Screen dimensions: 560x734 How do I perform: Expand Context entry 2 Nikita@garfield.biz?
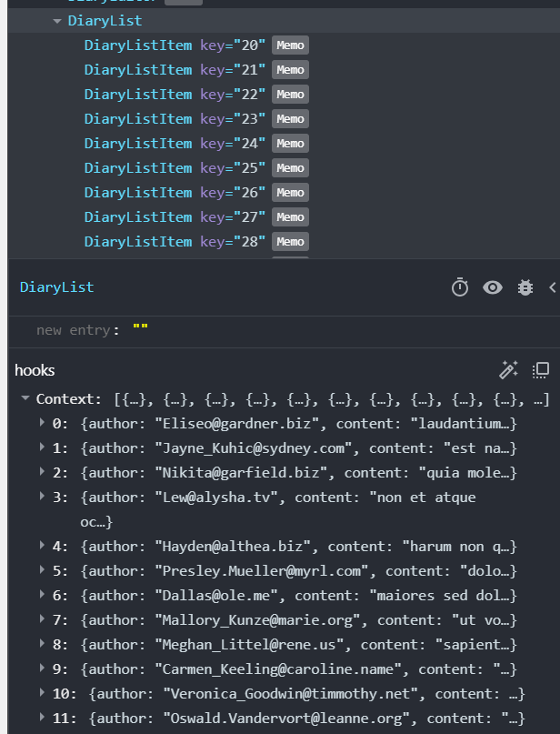(42, 472)
